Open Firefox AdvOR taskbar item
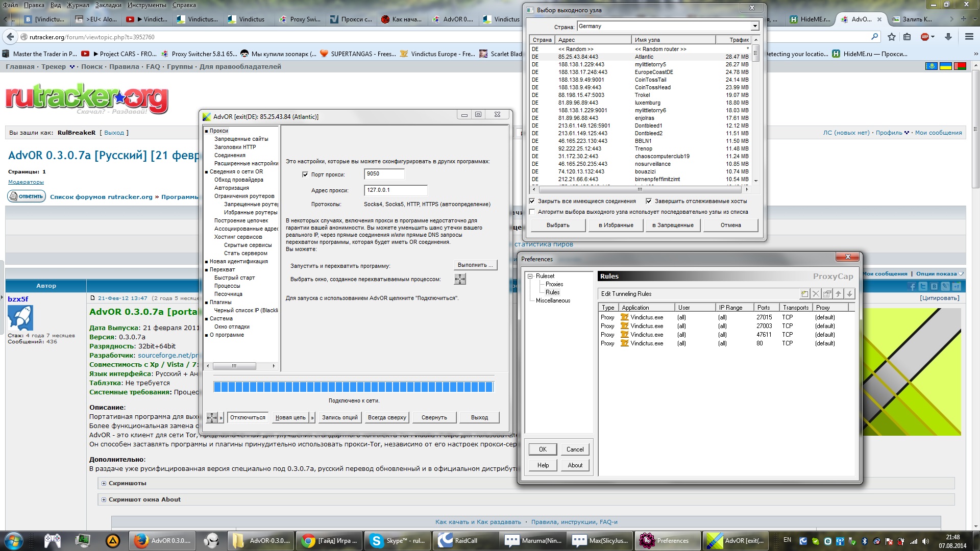This screenshot has width=980, height=551. (162, 541)
